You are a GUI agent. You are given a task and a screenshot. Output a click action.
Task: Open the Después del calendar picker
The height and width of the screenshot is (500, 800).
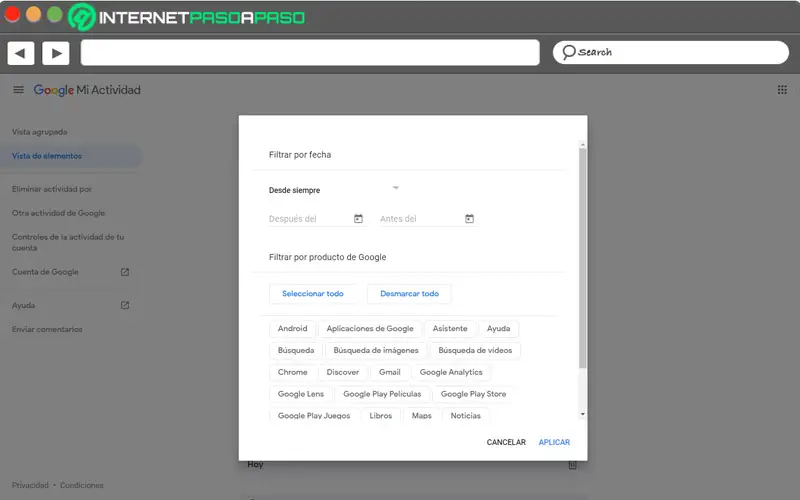pyautogui.click(x=358, y=218)
